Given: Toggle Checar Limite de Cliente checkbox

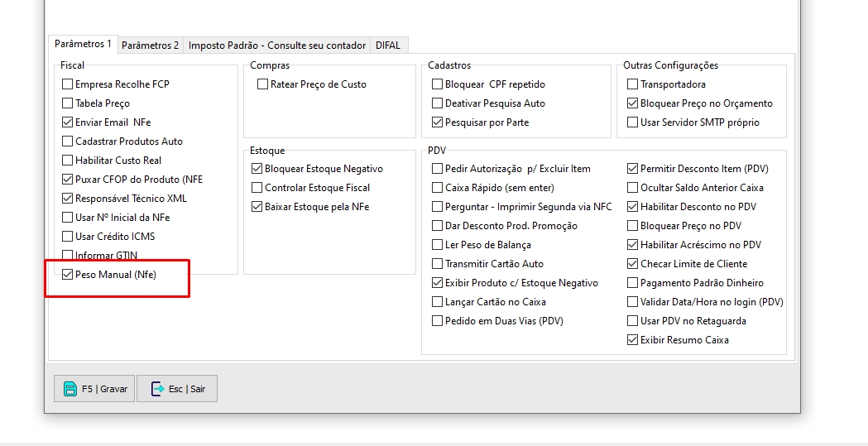Looking at the screenshot, I should pos(633,264).
